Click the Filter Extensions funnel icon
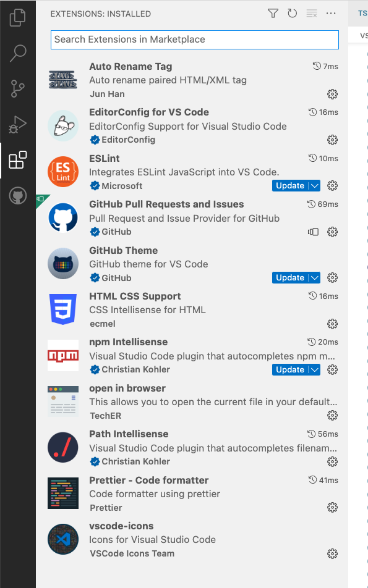 273,13
